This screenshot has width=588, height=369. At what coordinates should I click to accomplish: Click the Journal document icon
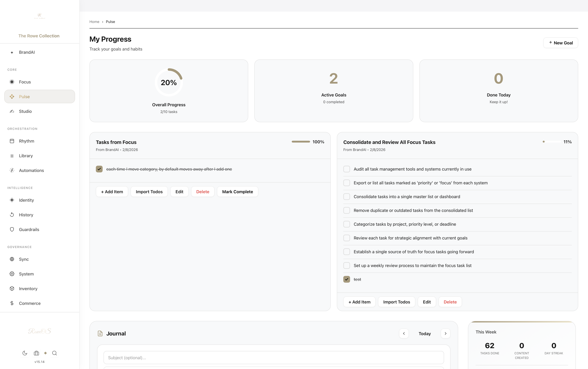point(100,333)
